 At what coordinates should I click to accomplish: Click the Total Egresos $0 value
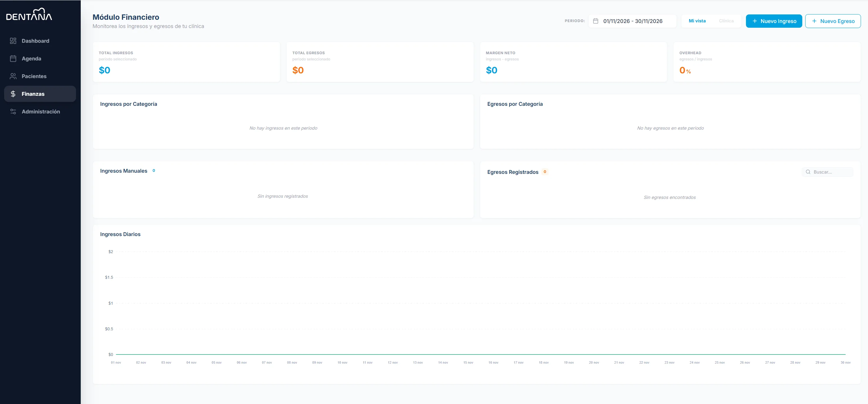pyautogui.click(x=298, y=70)
